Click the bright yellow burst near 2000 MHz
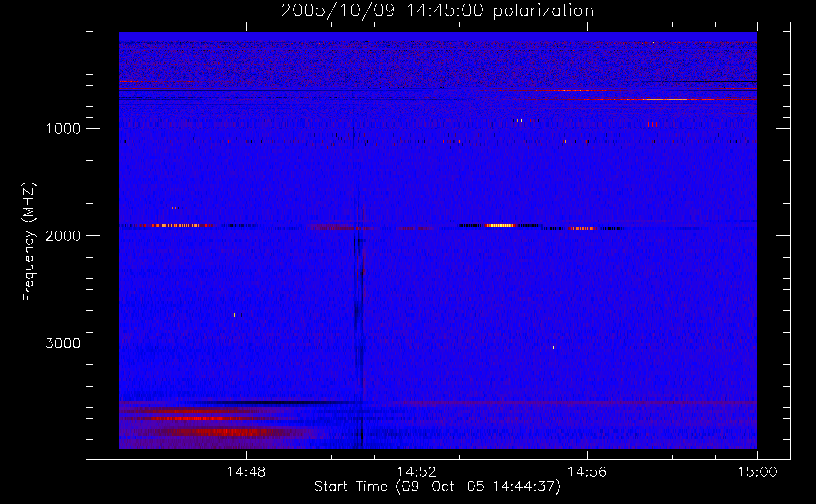The image size is (816, 504). pyautogui.click(x=500, y=225)
